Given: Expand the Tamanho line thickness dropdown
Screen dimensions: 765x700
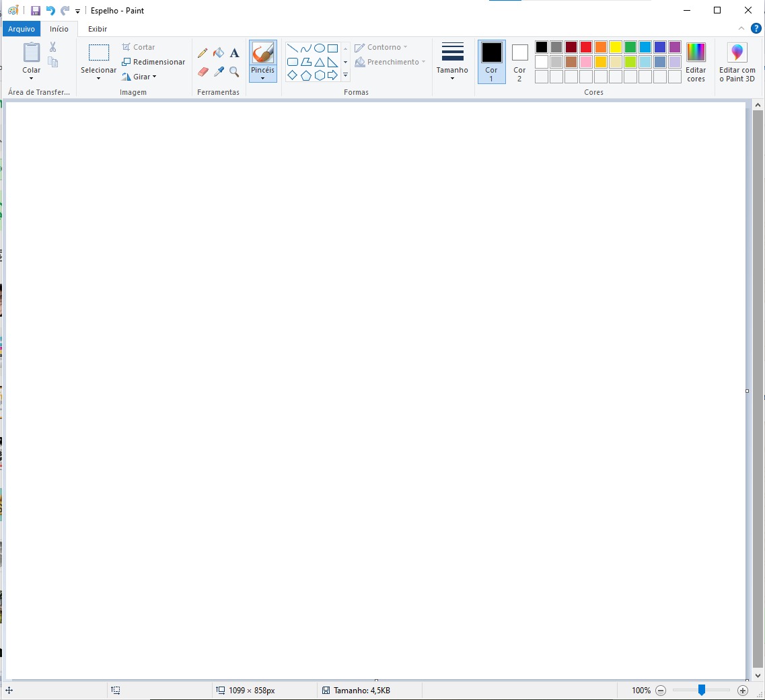Looking at the screenshot, I should (452, 61).
